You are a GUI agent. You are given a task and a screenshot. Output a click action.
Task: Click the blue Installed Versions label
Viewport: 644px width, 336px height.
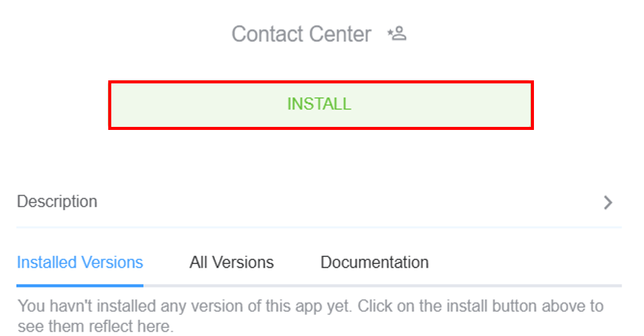coord(80,262)
